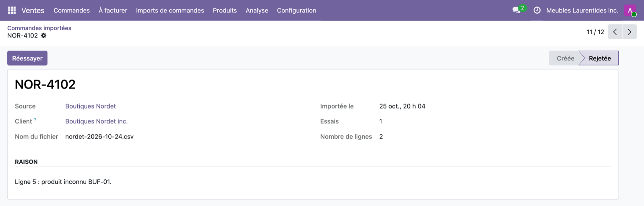Viewport: 644px width, 206px height.
Task: Open the Imports de commandes menu
Action: [x=170, y=10]
